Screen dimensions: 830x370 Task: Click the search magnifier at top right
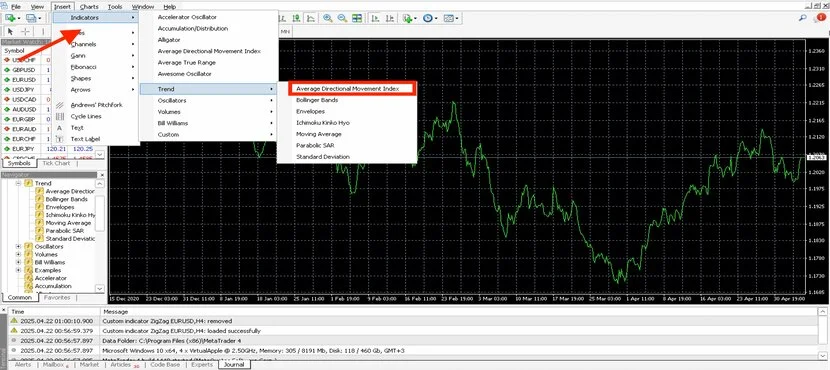(804, 18)
